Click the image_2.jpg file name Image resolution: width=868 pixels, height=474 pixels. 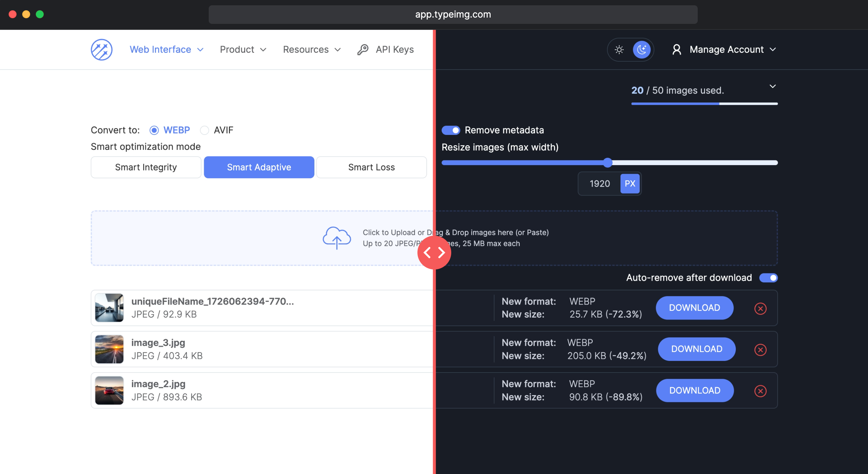click(158, 384)
